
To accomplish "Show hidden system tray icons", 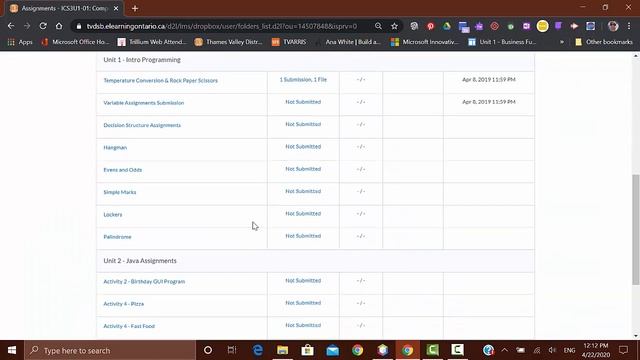I will coord(504,350).
